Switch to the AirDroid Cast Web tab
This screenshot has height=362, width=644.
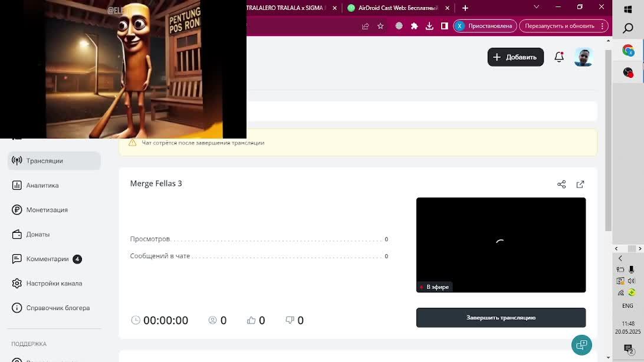pos(393,8)
